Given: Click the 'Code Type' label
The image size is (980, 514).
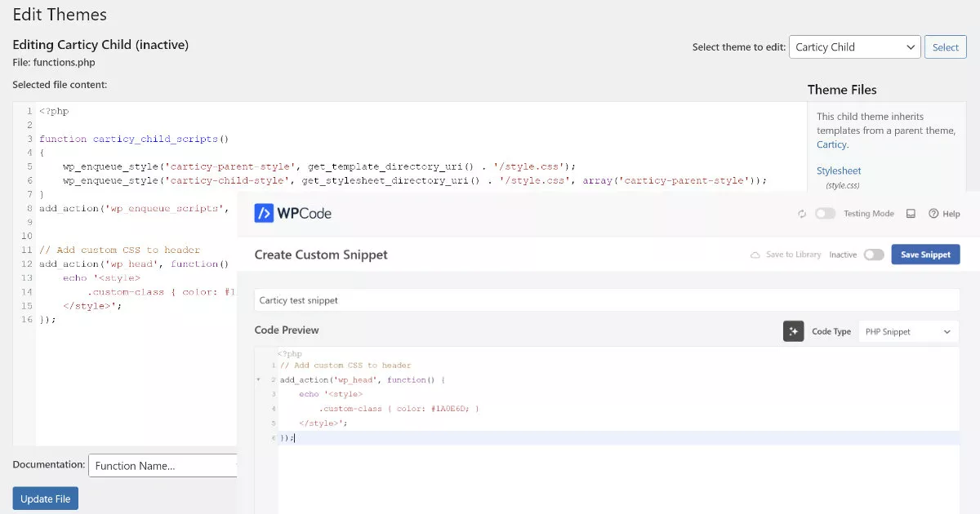Looking at the screenshot, I should coord(831,332).
